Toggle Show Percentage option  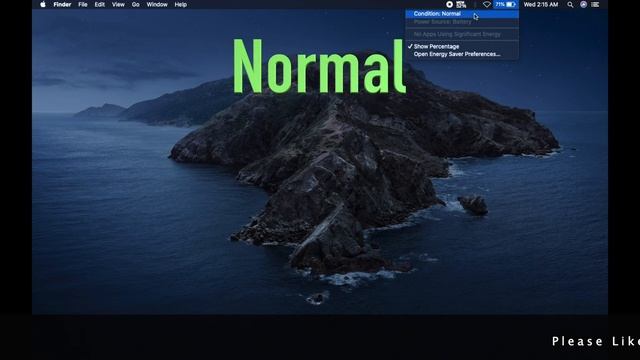[x=462, y=47]
